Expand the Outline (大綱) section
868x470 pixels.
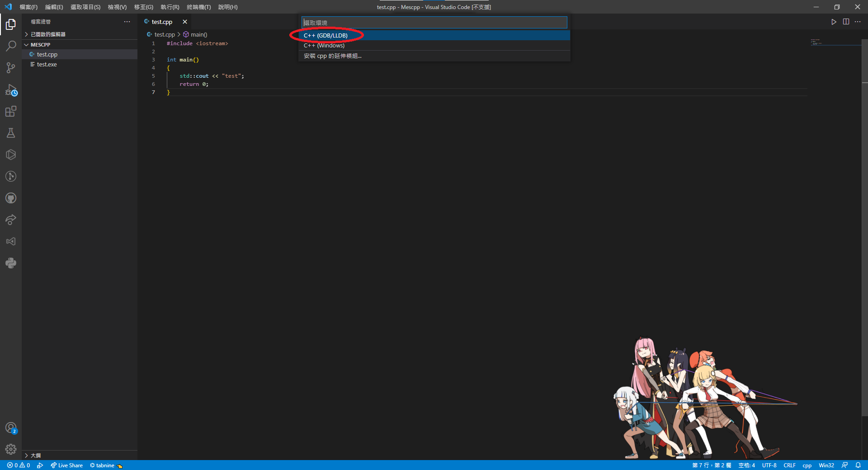[80, 455]
